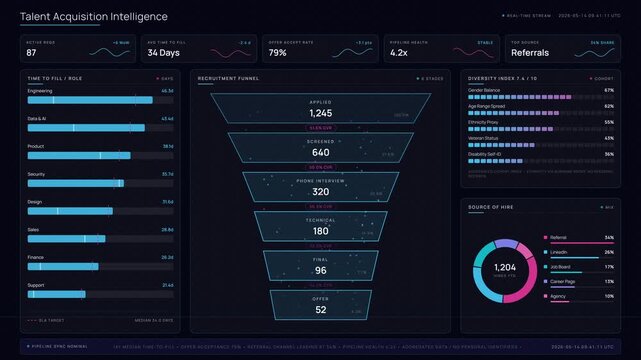The height and width of the screenshot is (360, 641).
Task: Click the Career Page color swatch in legend
Action: tap(545, 282)
